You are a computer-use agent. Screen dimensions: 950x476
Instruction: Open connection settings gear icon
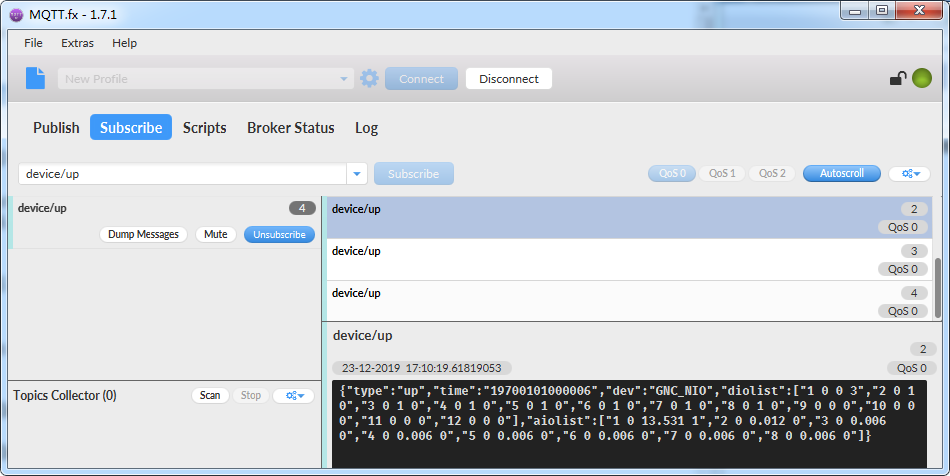(369, 79)
